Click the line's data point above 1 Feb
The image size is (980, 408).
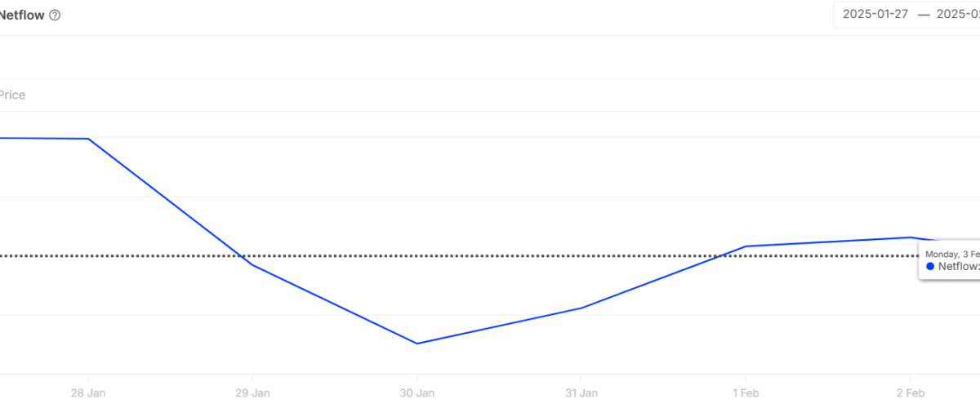pyautogui.click(x=745, y=246)
